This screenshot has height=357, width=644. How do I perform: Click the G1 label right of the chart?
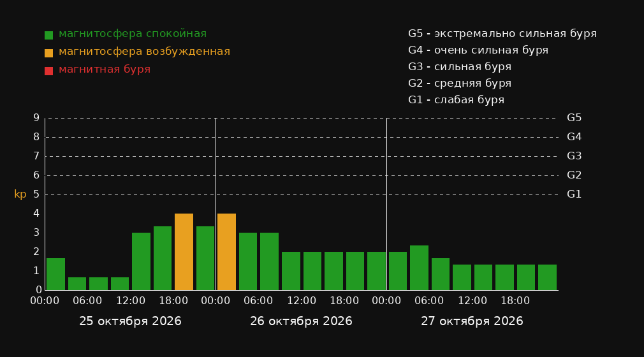tap(574, 194)
